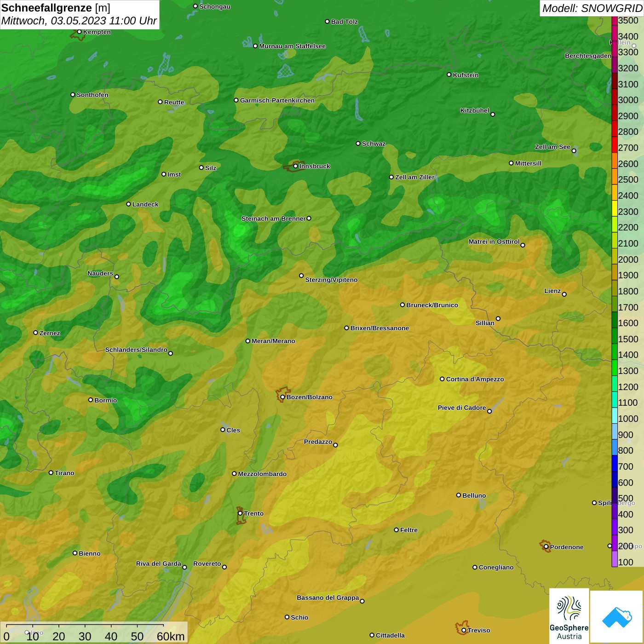
Task: Click the Steinach am Brenner label
Action: (274, 218)
